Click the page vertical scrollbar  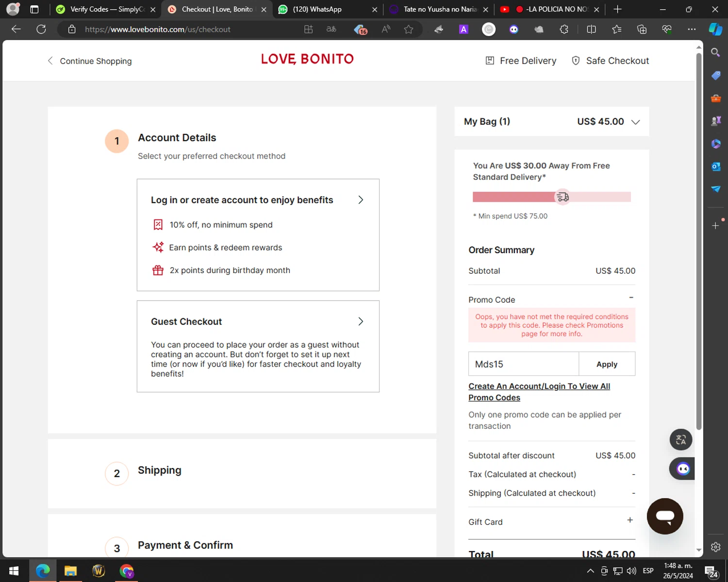[x=699, y=241]
